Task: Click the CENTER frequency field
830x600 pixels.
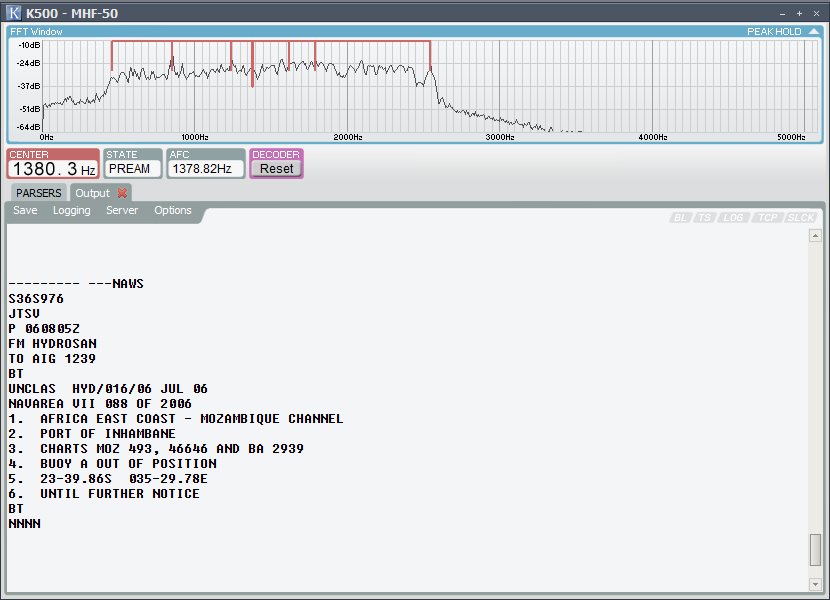Action: 53,169
